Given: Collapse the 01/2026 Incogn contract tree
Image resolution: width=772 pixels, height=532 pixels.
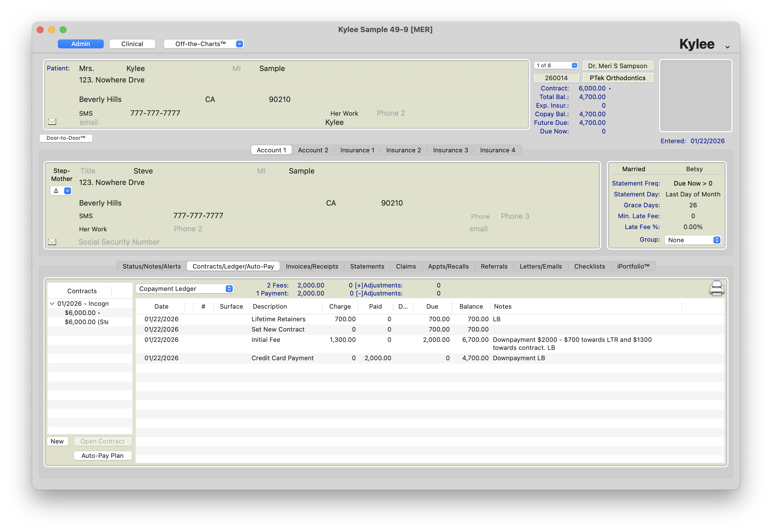Looking at the screenshot, I should (x=52, y=304).
